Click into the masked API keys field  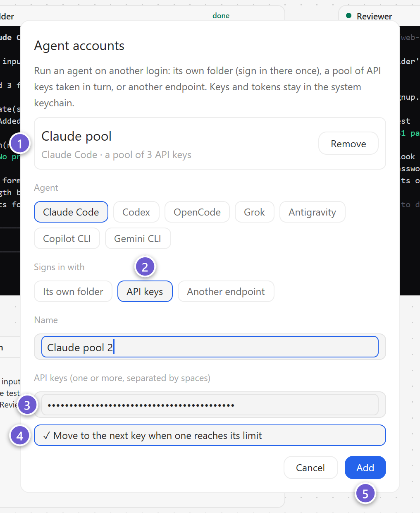point(210,405)
